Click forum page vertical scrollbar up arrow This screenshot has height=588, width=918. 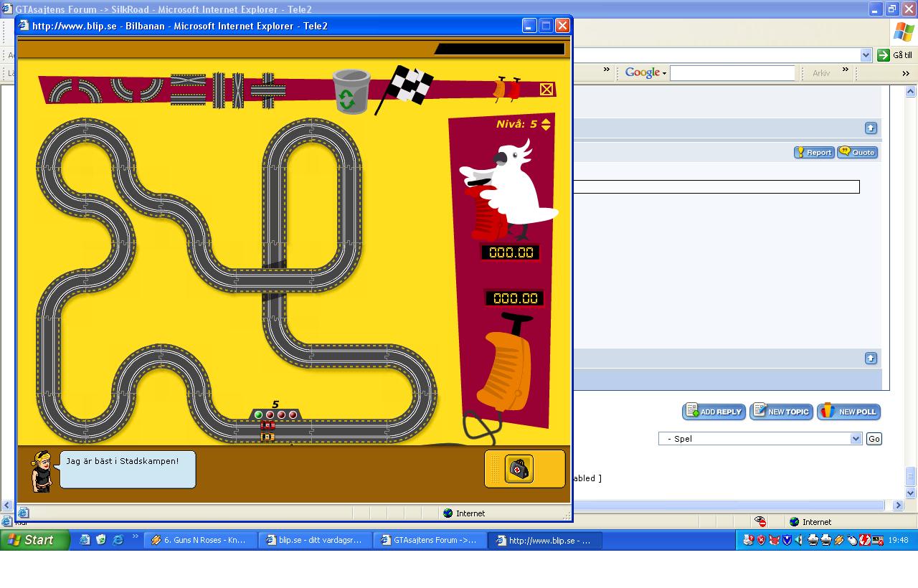pos(911,92)
